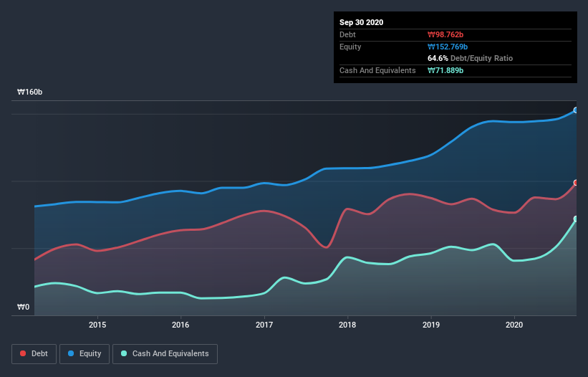The image size is (588, 377).
Task: Click the Equity label in tooltip
Action: (350, 47)
